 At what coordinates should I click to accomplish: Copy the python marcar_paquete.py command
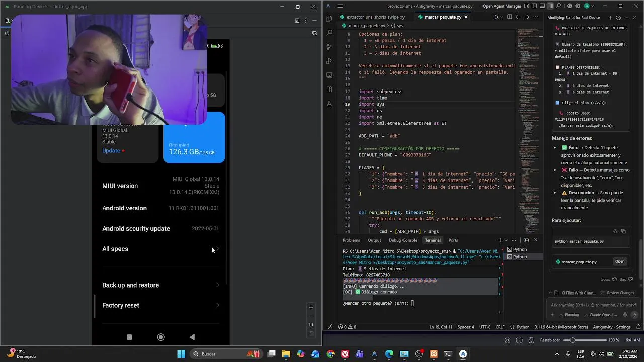(623, 231)
